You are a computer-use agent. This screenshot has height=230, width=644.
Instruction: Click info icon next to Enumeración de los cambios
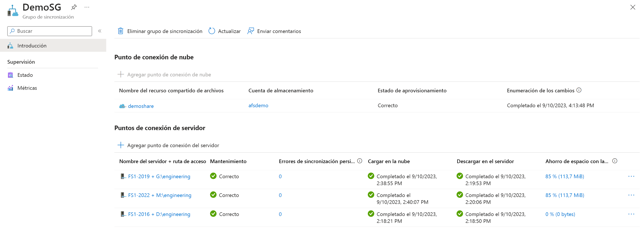579,90
